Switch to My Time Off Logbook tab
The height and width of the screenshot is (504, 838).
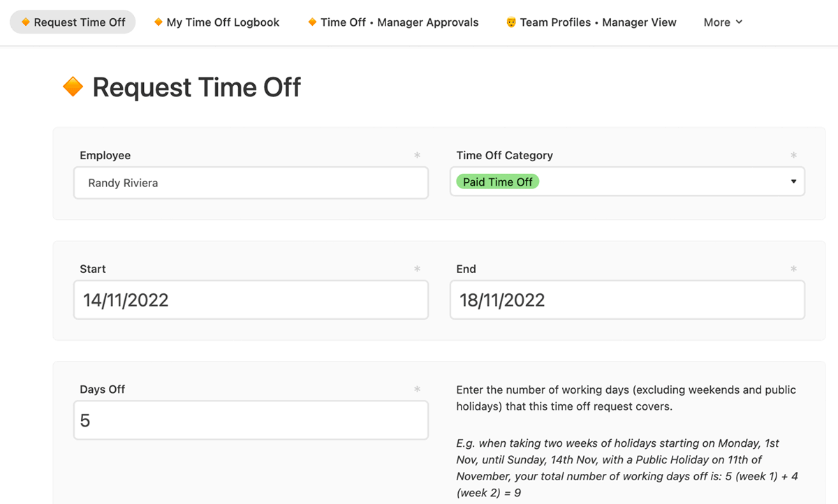pyautogui.click(x=223, y=22)
